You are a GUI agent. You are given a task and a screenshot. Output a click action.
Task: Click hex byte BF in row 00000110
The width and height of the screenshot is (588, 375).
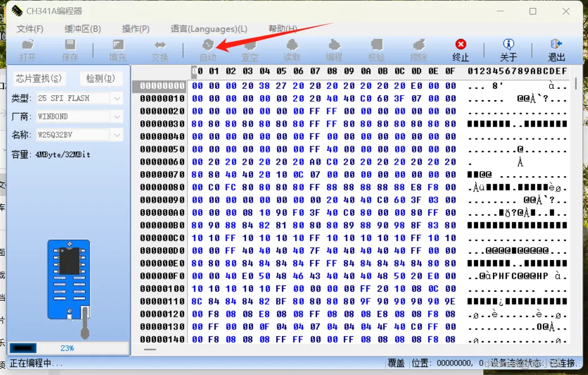click(x=281, y=301)
